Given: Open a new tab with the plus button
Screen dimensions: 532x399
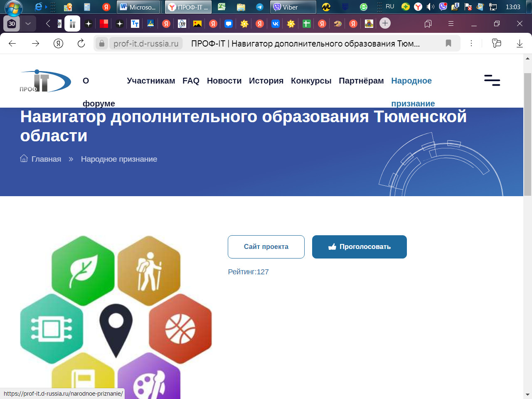Looking at the screenshot, I should [x=385, y=24].
